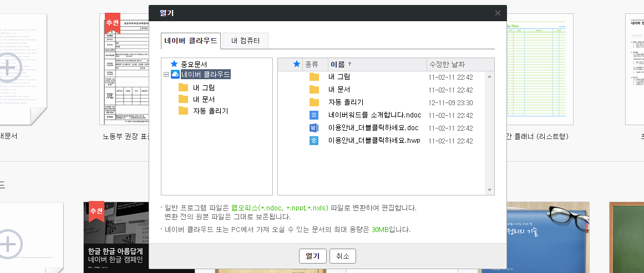Select 정리의 기술 presentation thumbnail

[x=548, y=237]
